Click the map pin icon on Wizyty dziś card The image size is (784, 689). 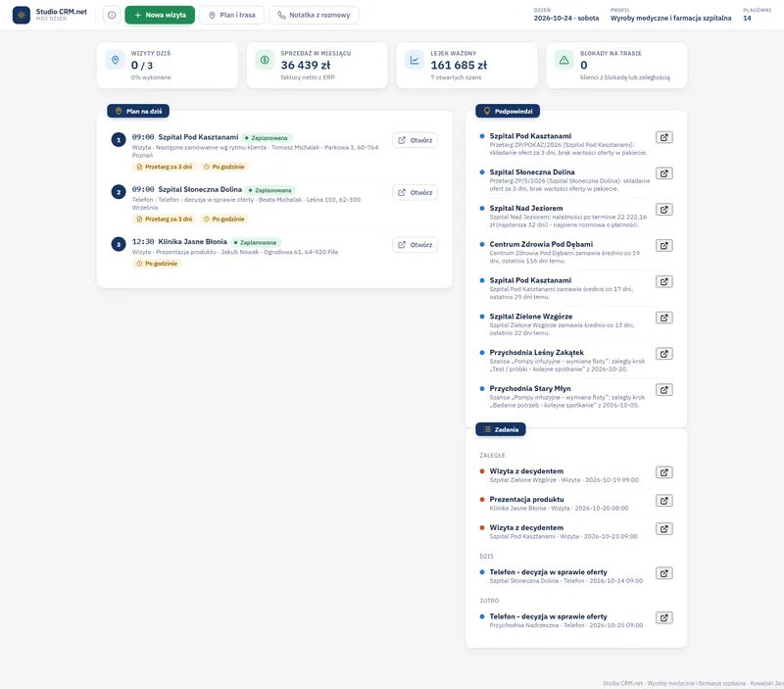(x=115, y=60)
